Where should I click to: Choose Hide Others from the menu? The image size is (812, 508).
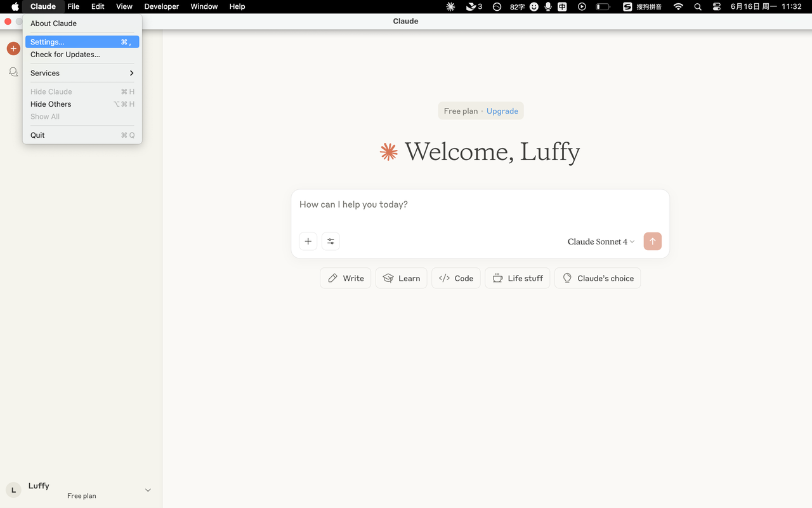[x=82, y=104]
